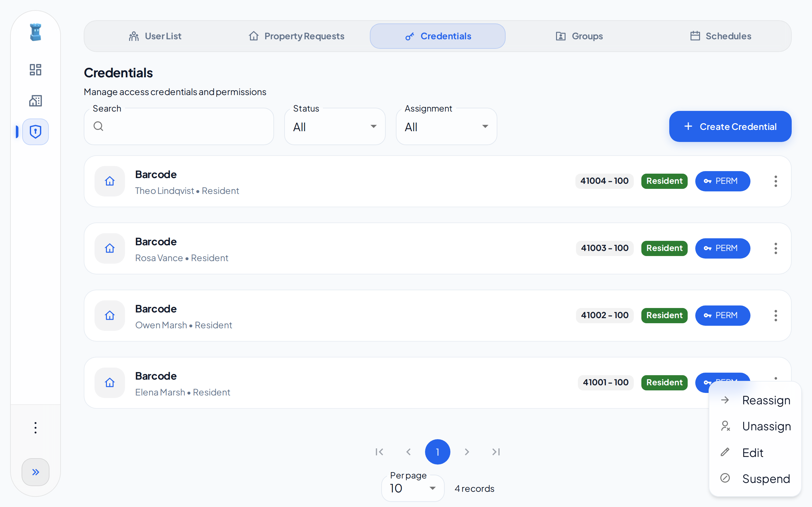The image size is (812, 507).
Task: Select the shield security icon in sidebar
Action: click(x=35, y=132)
